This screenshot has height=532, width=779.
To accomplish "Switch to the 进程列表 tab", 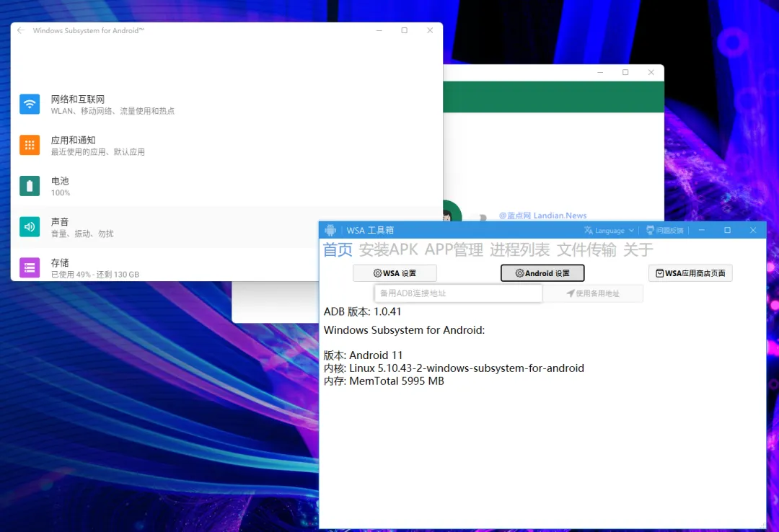I will [519, 249].
